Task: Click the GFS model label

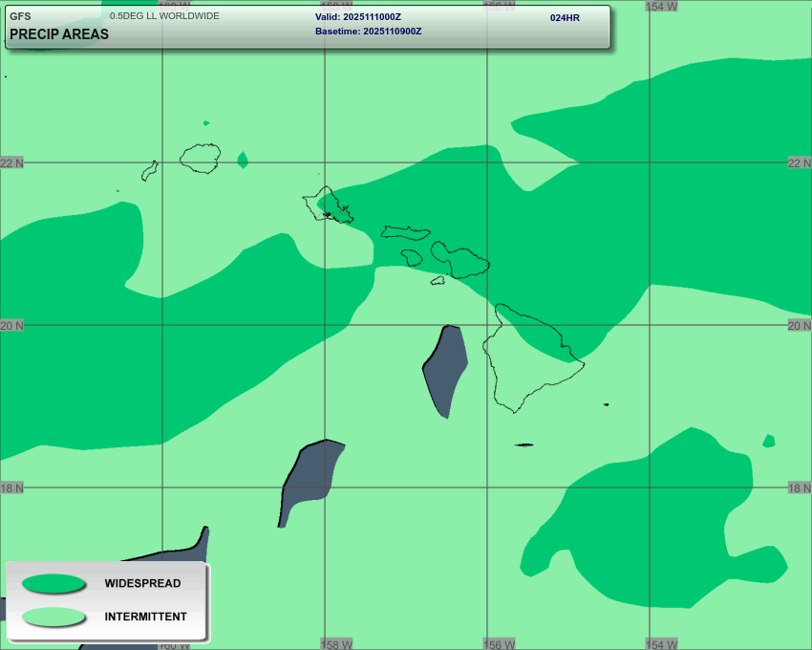Action: coord(20,16)
